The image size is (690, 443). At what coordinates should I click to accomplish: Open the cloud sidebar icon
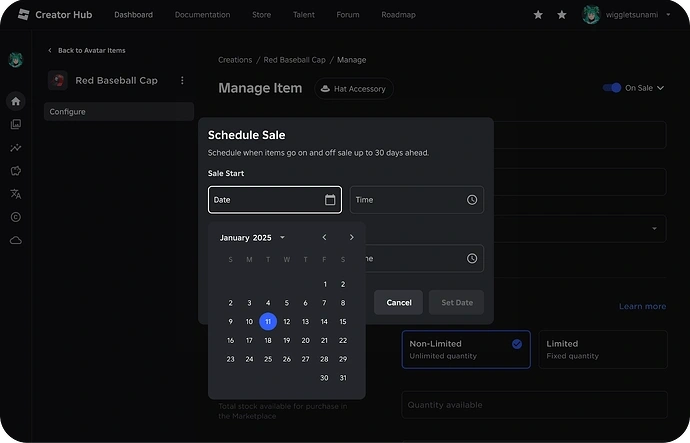pyautogui.click(x=16, y=240)
